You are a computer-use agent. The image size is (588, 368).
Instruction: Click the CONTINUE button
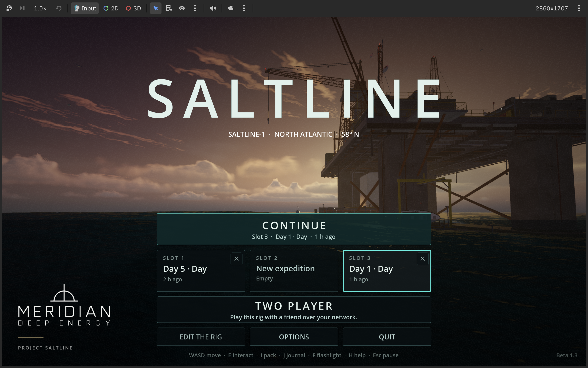coord(294,229)
